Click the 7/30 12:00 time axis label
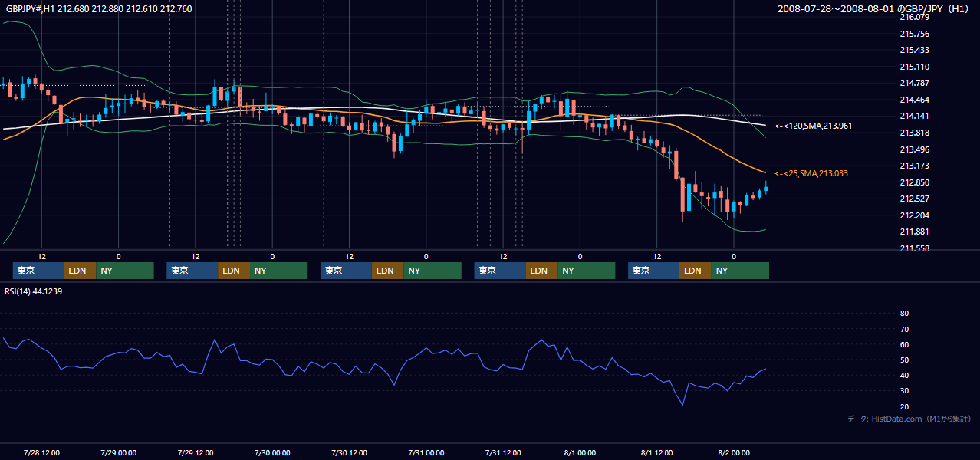The width and height of the screenshot is (980, 460). coord(349,452)
